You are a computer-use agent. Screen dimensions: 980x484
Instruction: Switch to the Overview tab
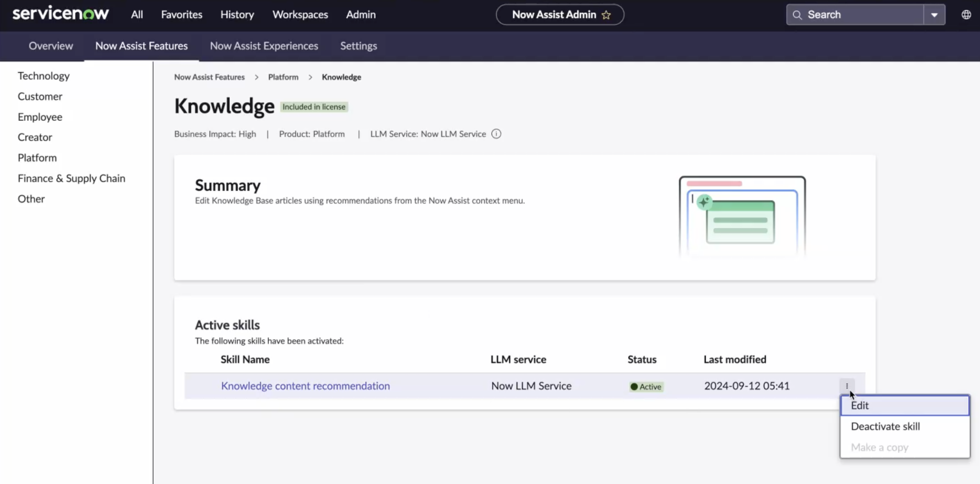51,46
